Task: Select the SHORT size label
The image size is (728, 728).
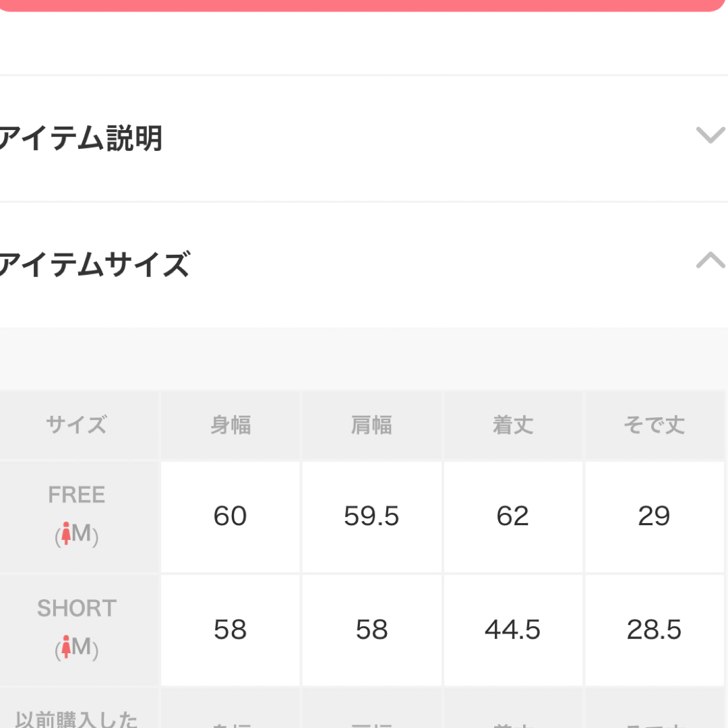Action: tap(77, 608)
